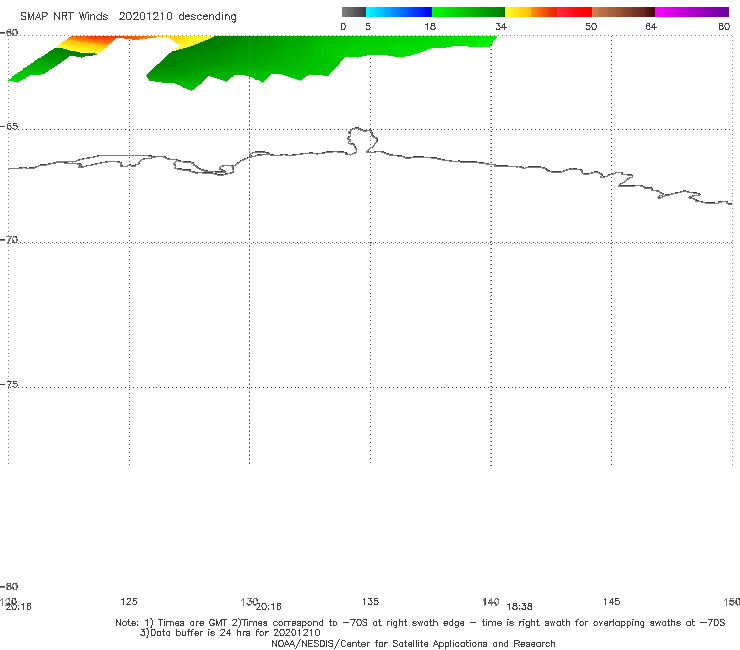Click the cyan-to-blue segment of the color bar
This screenshot has height=650, width=740.
coord(399,12)
